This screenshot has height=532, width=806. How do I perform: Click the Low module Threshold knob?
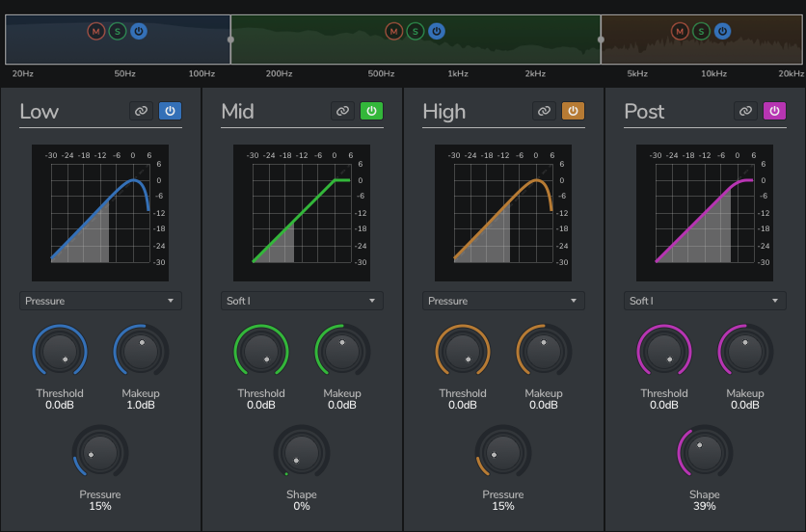click(x=60, y=351)
